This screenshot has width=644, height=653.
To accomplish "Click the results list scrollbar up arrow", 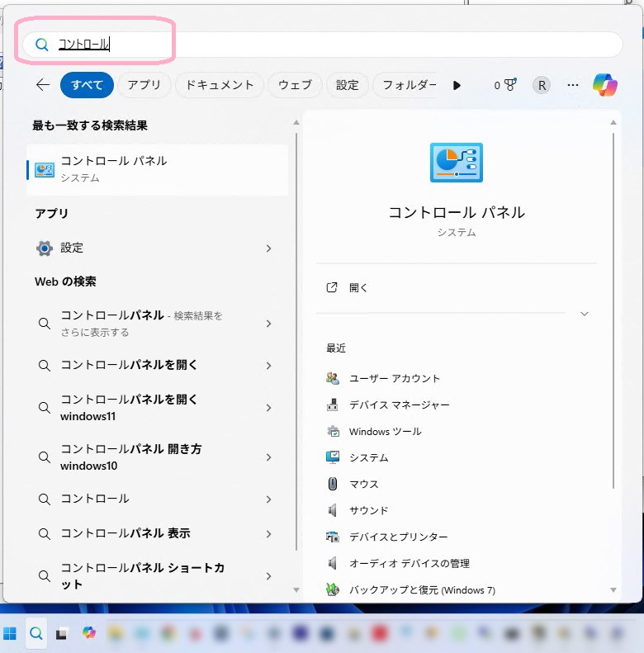I will [x=296, y=122].
